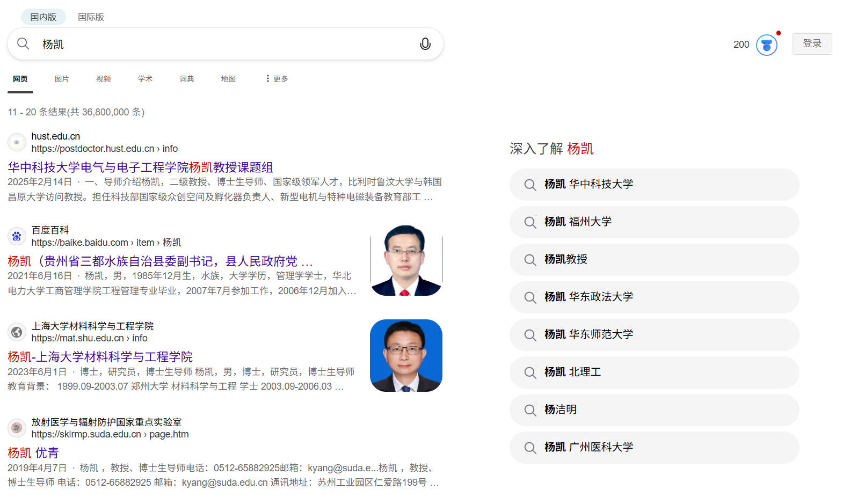Screen dimensions: 843x504
Task: Open the 词典 tab
Action: (187, 79)
